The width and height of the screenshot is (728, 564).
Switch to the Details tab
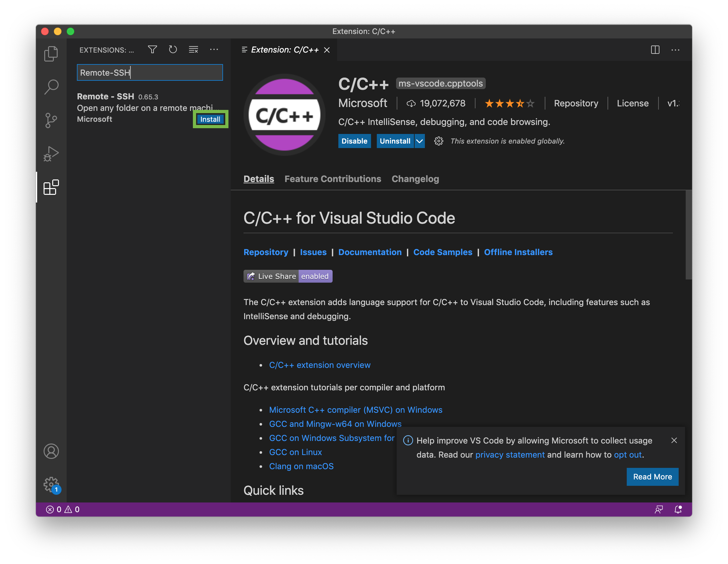(259, 179)
